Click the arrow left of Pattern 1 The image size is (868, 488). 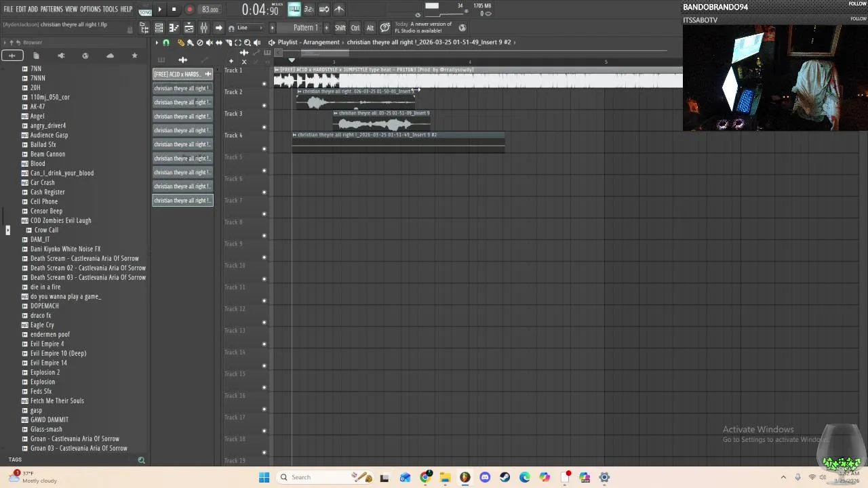[272, 28]
